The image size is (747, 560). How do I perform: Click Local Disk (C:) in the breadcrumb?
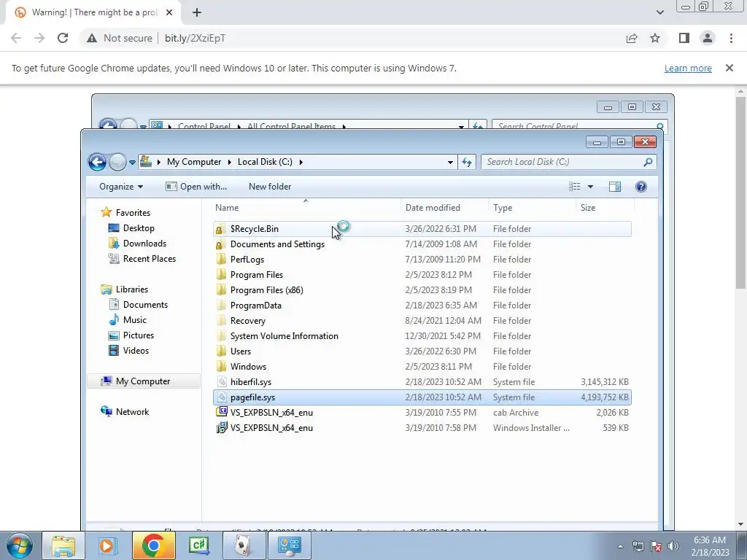(265, 162)
